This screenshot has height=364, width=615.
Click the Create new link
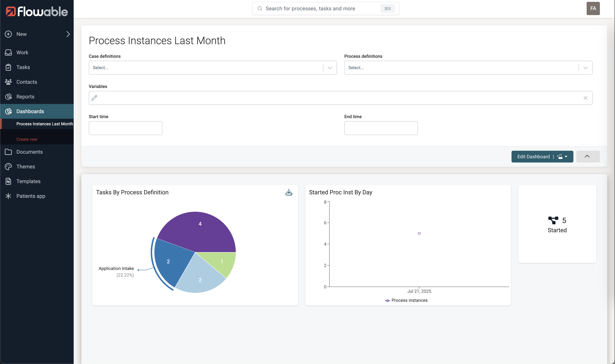click(27, 139)
